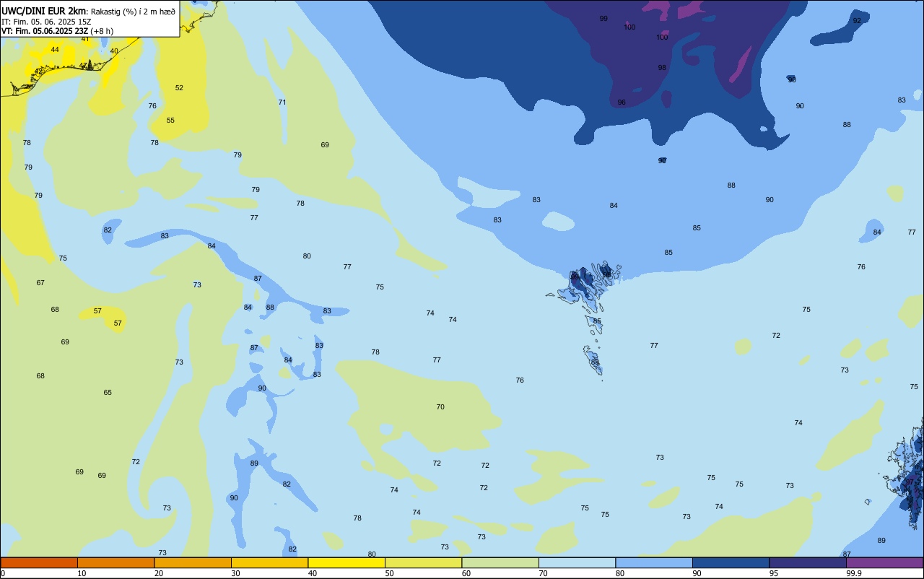This screenshot has width=924, height=579.
Task: Select the legend scale label 50
Action: 389,573
